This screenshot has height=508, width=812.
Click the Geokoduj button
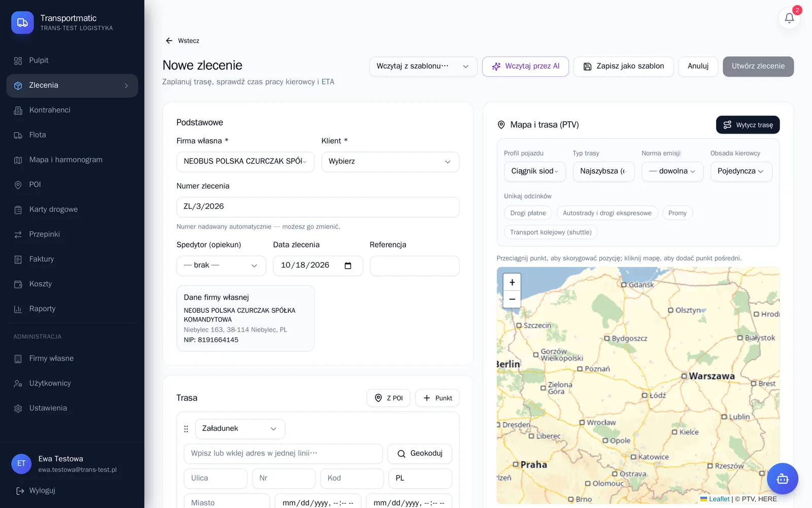[420, 454]
